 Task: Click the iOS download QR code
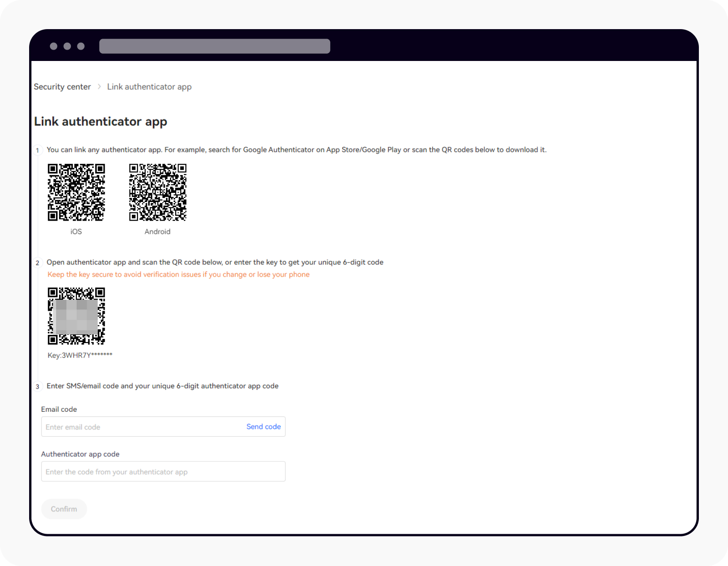click(x=76, y=192)
